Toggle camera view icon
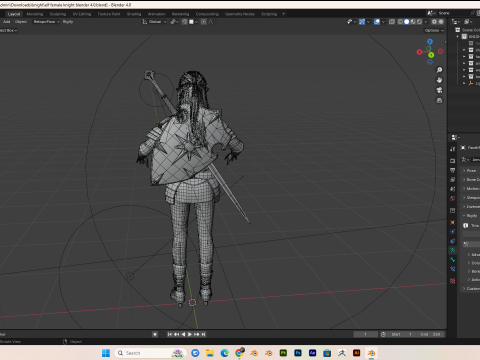480x360 pixels. (439, 90)
